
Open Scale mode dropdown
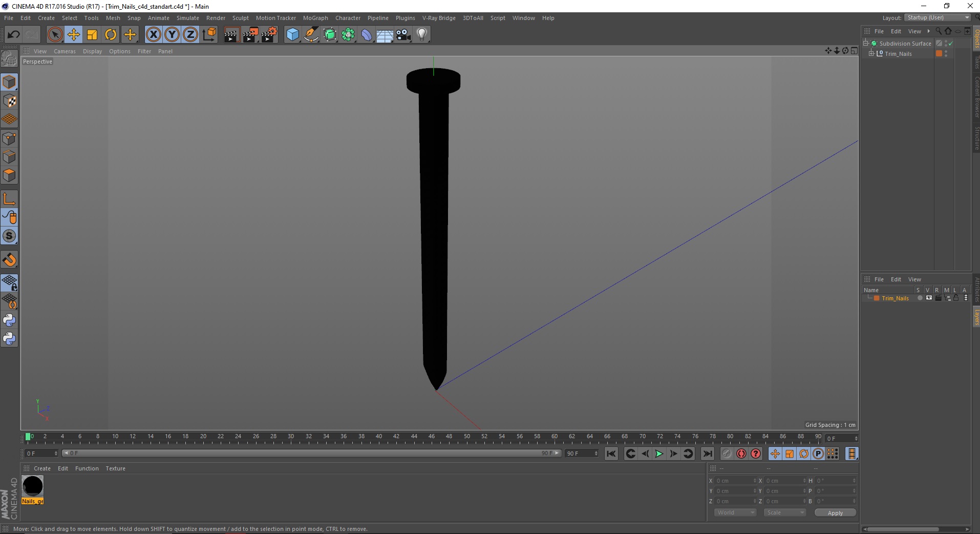pos(784,512)
